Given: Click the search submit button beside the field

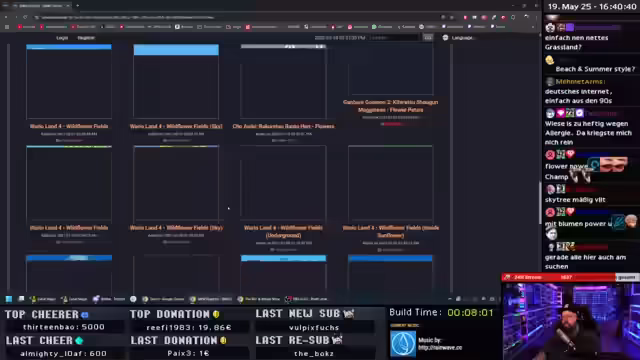Looking at the screenshot, I should [427, 38].
